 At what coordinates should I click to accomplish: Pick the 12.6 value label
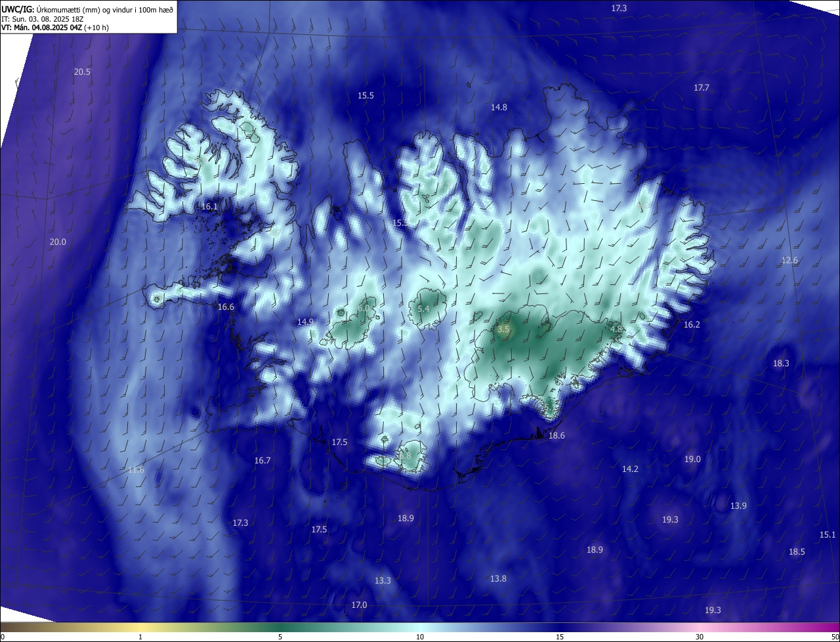[x=789, y=261]
